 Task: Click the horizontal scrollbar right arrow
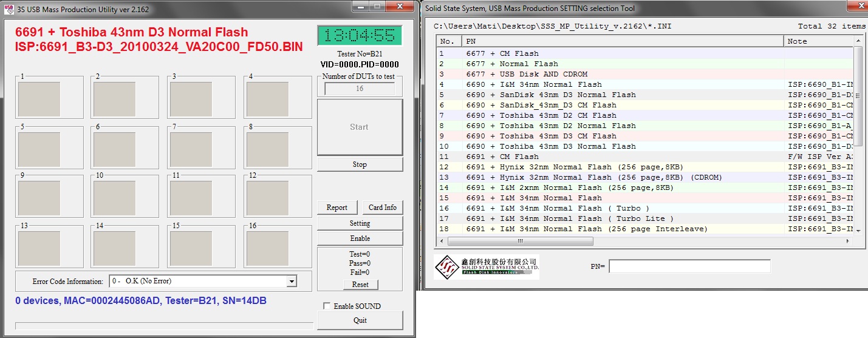[x=849, y=241]
